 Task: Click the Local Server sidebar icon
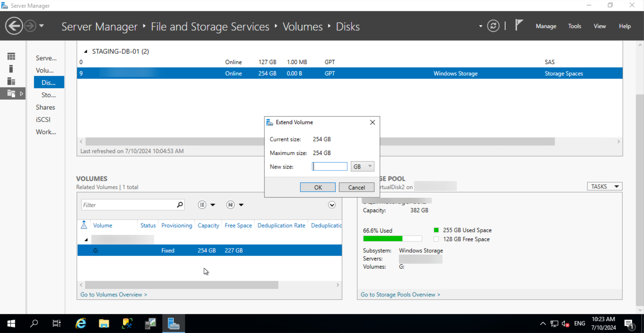[x=11, y=69]
